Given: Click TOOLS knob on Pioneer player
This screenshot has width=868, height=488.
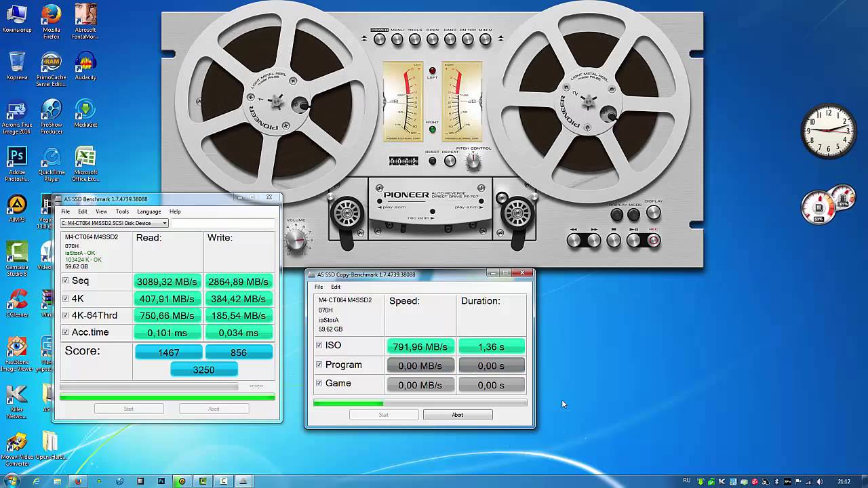Looking at the screenshot, I should [x=415, y=40].
